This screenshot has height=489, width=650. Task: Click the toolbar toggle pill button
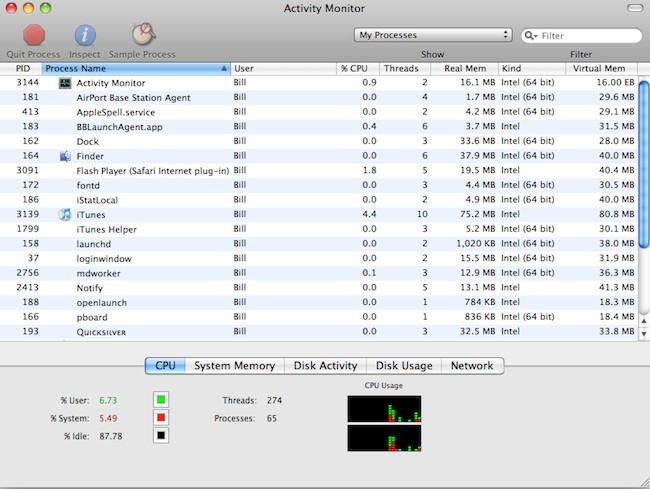click(x=634, y=8)
